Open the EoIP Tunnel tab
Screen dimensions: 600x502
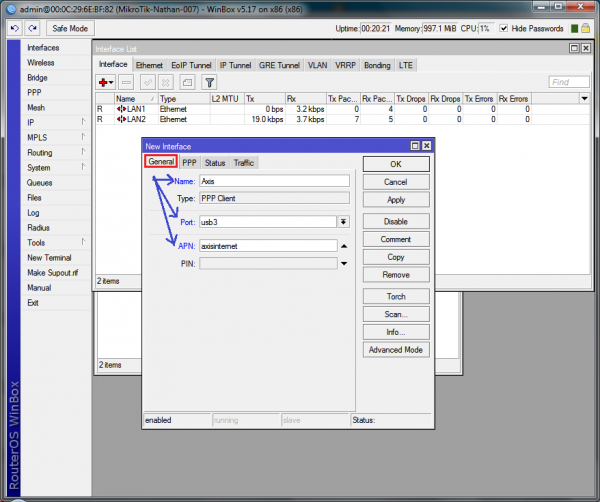click(x=191, y=65)
